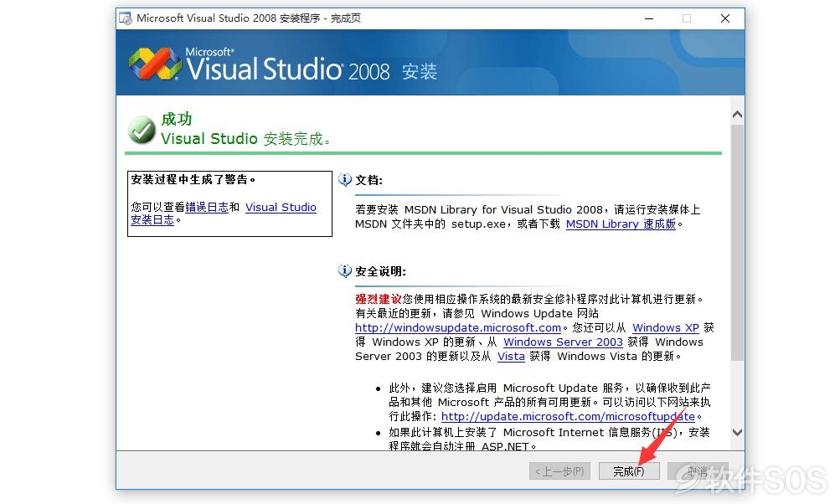The image size is (840, 504).
Task: Follow the Windows XP update link
Action: tap(666, 328)
